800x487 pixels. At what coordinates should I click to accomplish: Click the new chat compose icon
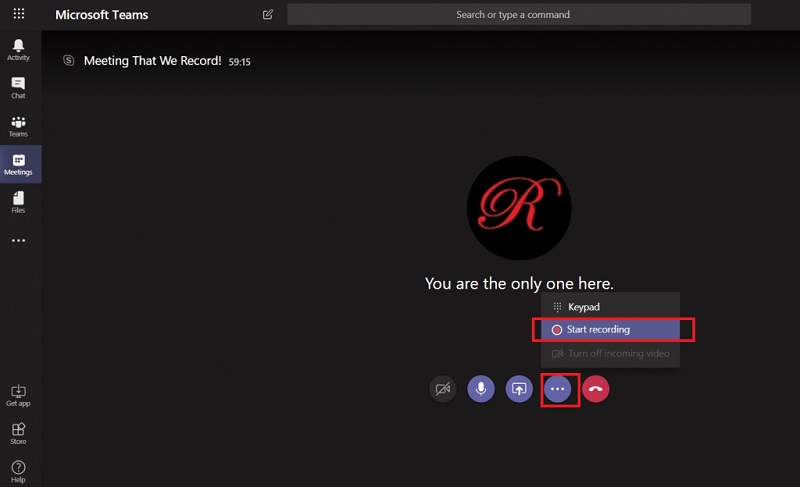point(267,15)
